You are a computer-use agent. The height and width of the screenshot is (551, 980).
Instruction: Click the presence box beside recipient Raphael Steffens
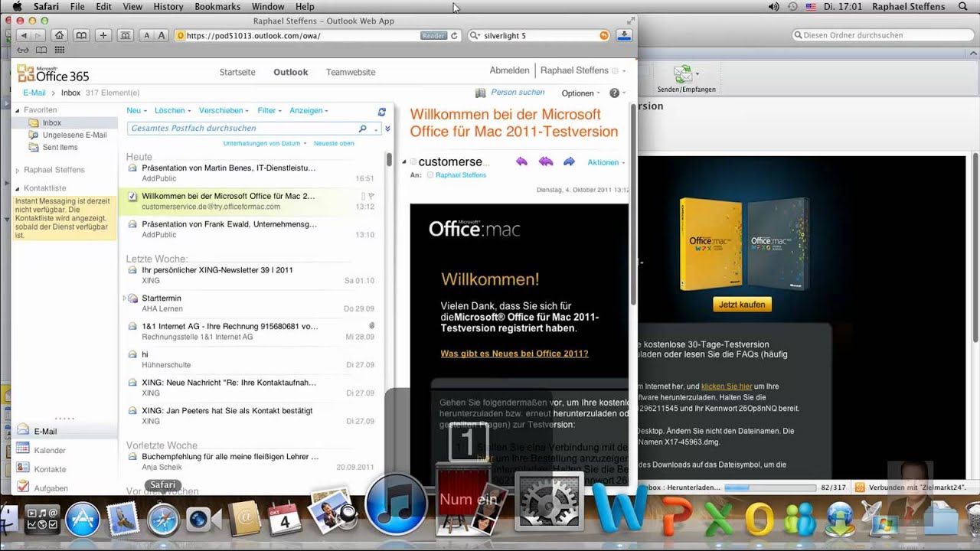(430, 175)
